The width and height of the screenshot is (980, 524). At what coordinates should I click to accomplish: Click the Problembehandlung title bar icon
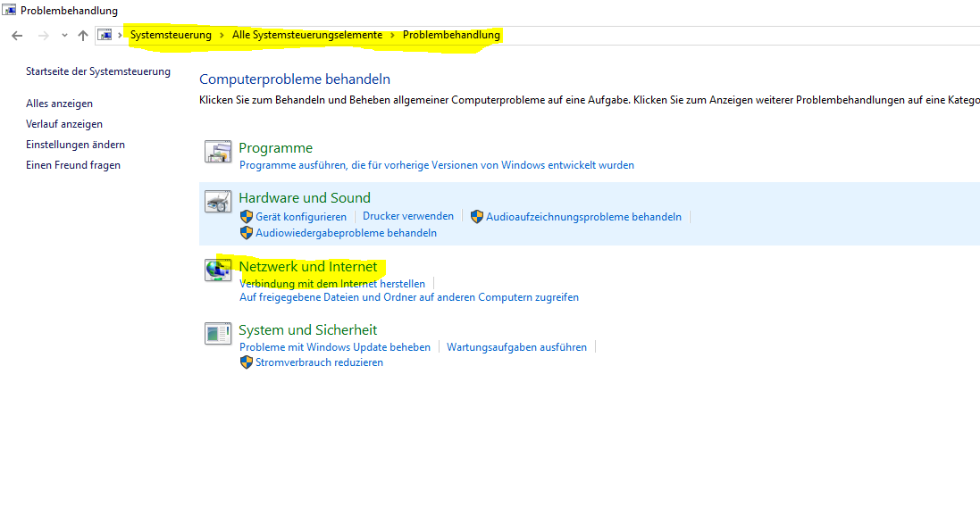point(9,10)
